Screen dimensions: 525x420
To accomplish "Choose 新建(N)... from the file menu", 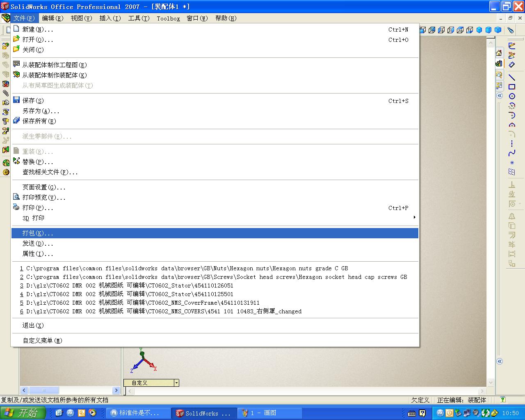I will point(215,30).
